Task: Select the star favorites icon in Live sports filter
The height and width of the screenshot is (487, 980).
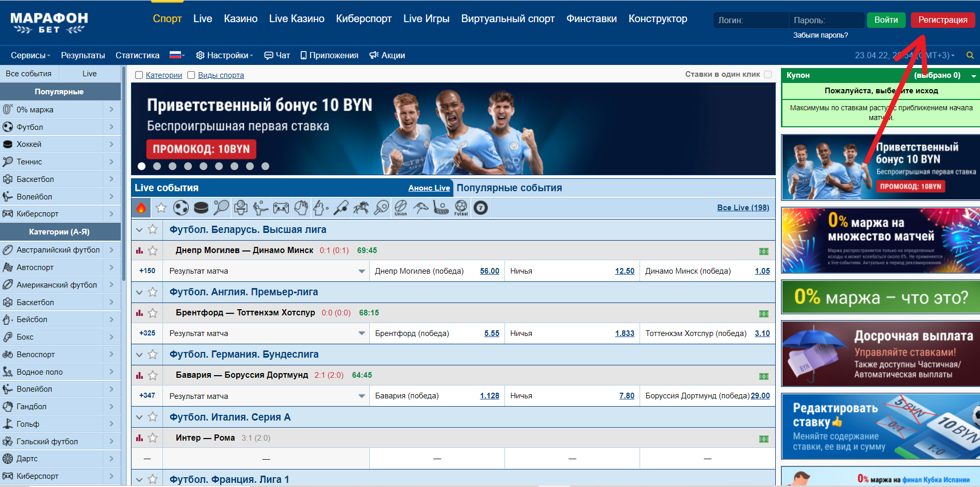Action: [161, 208]
